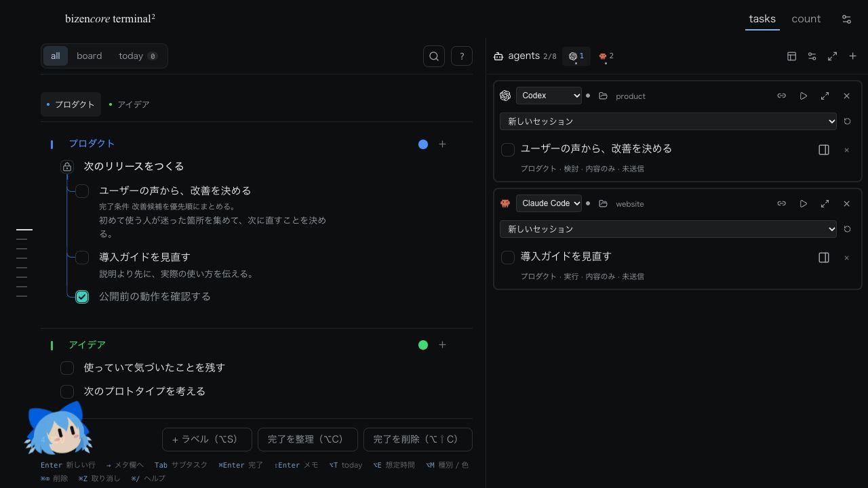Click 完了を削除 button
This screenshot has height=488, width=868.
418,439
